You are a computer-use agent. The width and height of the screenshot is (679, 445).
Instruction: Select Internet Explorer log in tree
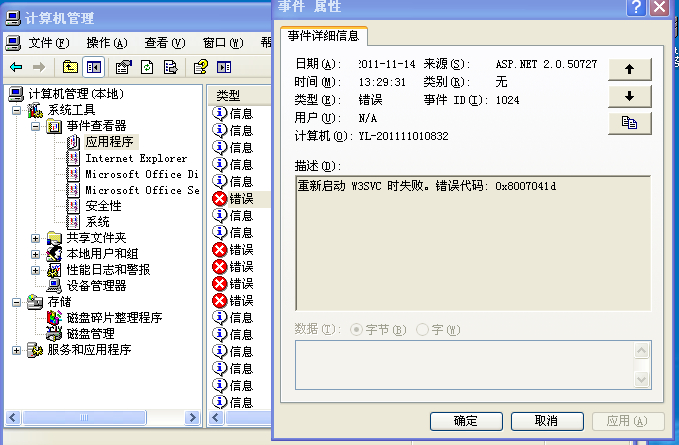coord(136,158)
